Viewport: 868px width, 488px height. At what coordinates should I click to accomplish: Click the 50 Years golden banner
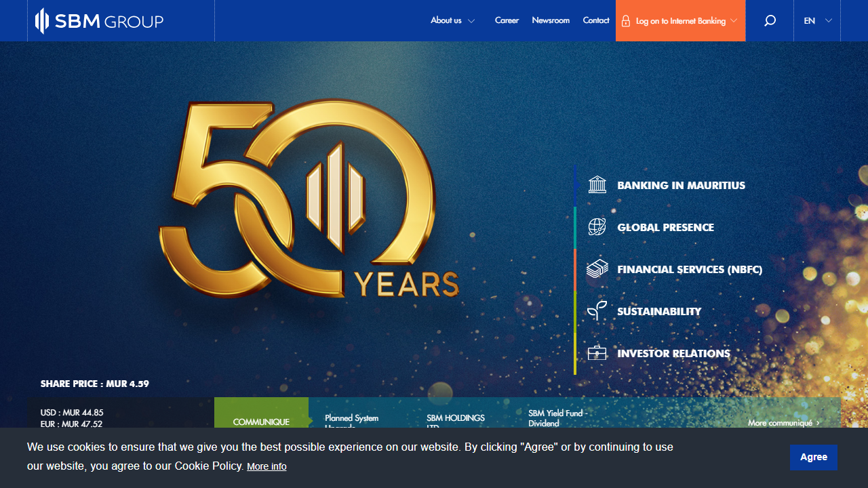click(x=309, y=200)
